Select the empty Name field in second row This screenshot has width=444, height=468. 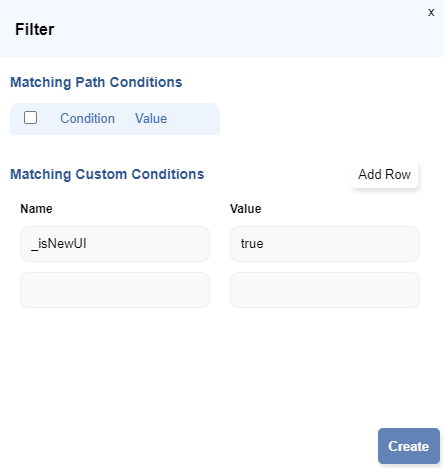[115, 290]
